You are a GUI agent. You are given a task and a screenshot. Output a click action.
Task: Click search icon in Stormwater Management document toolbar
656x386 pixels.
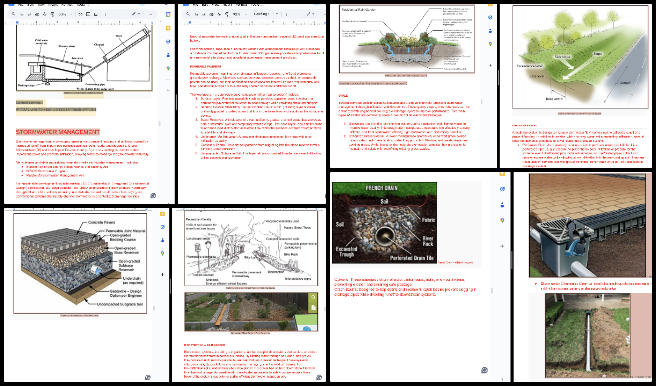click(13, 14)
